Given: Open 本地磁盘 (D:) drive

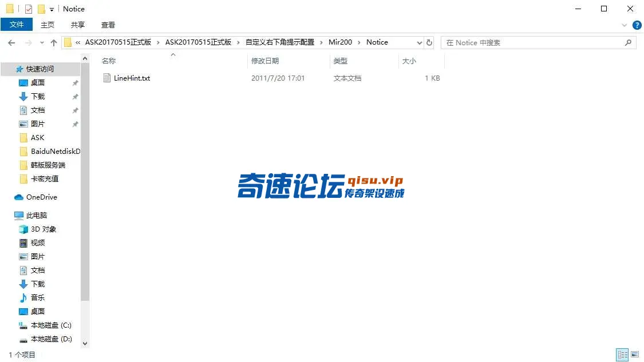Looking at the screenshot, I should [x=51, y=339].
